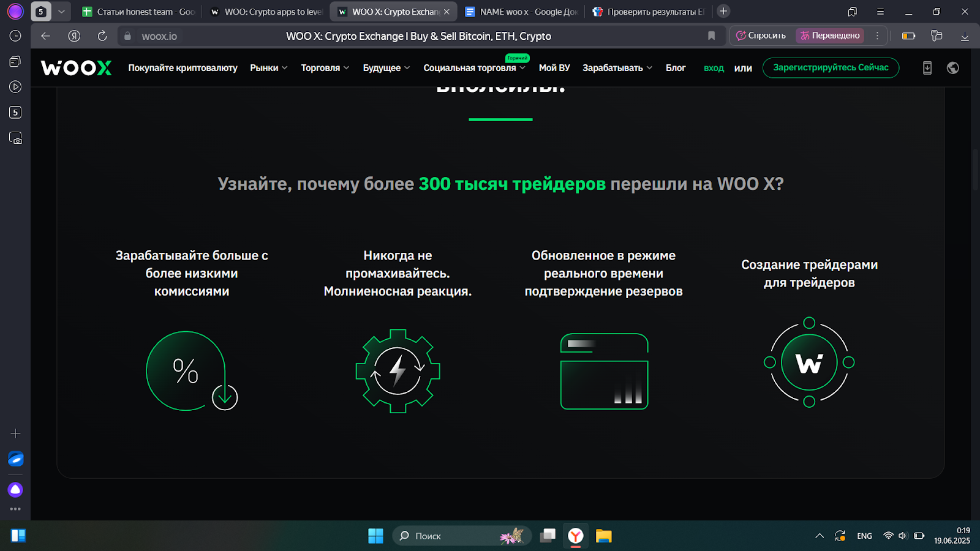Open the sidebar panel numbered 5
The image size is (980, 551).
click(15, 113)
